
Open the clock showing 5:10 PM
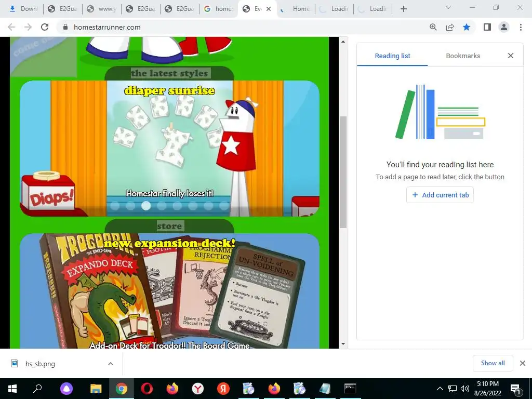pyautogui.click(x=487, y=389)
